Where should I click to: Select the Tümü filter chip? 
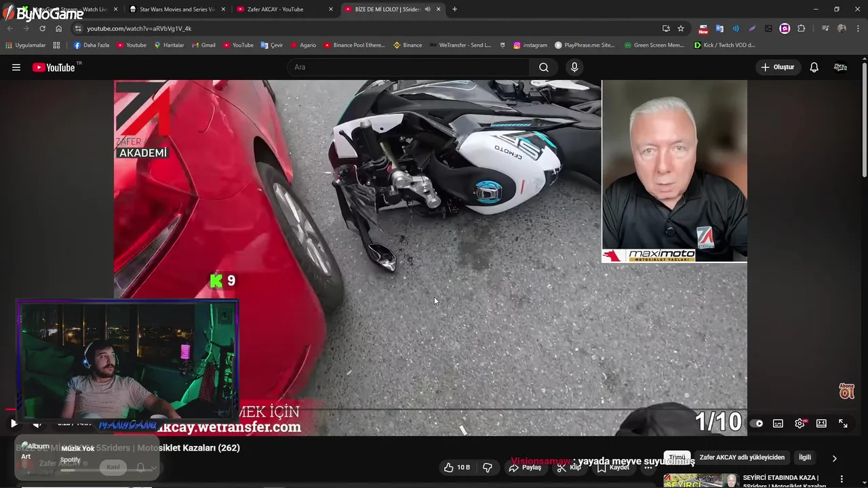[x=677, y=457]
